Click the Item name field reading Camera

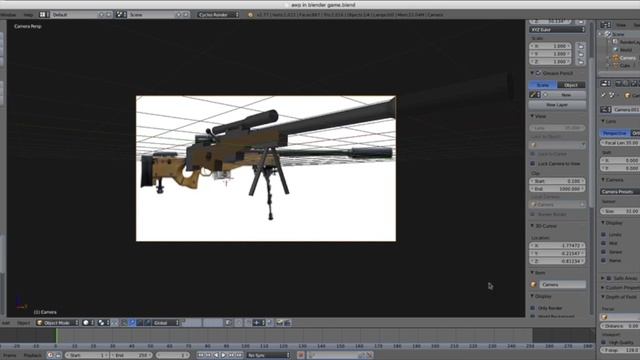coord(562,284)
